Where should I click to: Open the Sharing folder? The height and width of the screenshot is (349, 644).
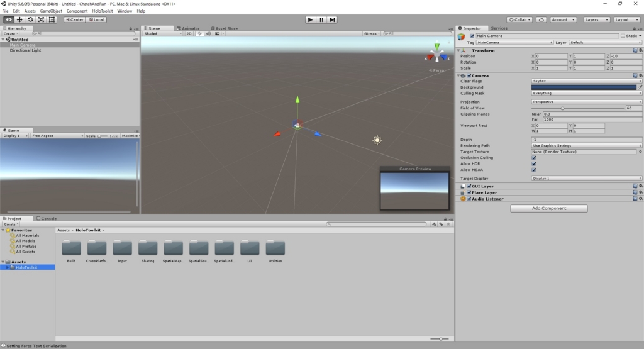pos(148,252)
